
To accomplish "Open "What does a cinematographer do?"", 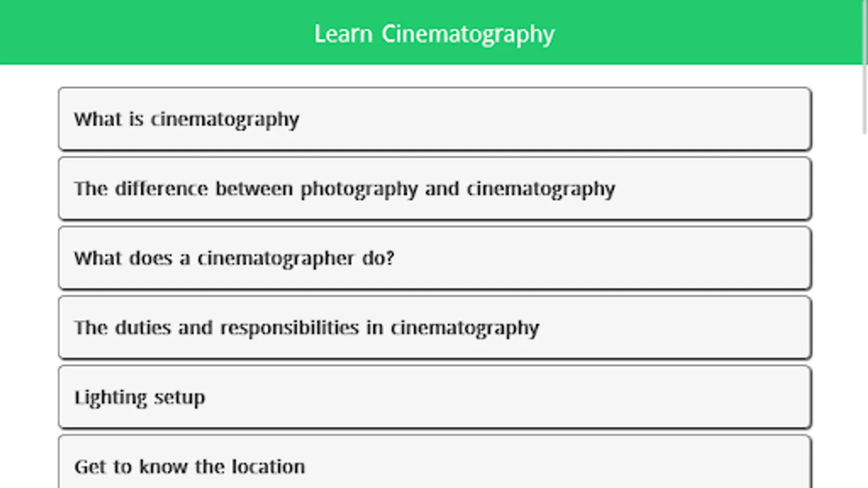I will [x=434, y=258].
